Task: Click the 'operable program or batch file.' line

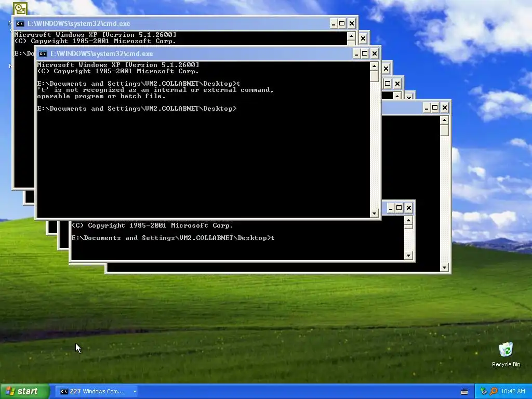Action: 101,96
